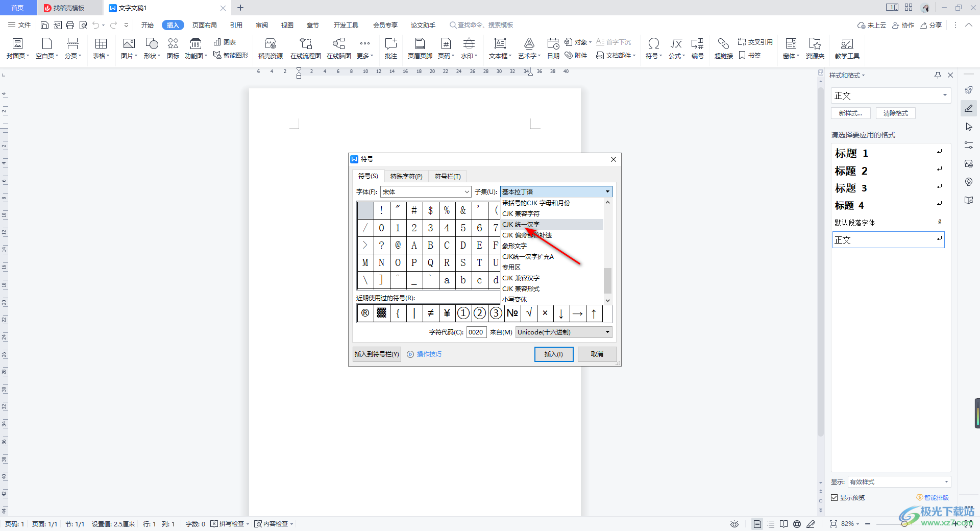Insert the date
Screen dimensions: 980x531
[553, 49]
